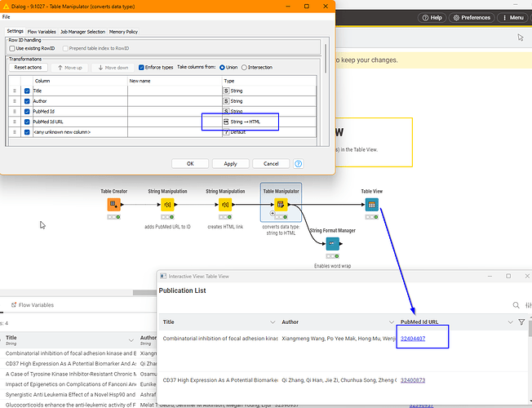The height and width of the screenshot is (408, 532).
Task: Select the 'adds PubMed URL to ID' node
Action: 167,205
